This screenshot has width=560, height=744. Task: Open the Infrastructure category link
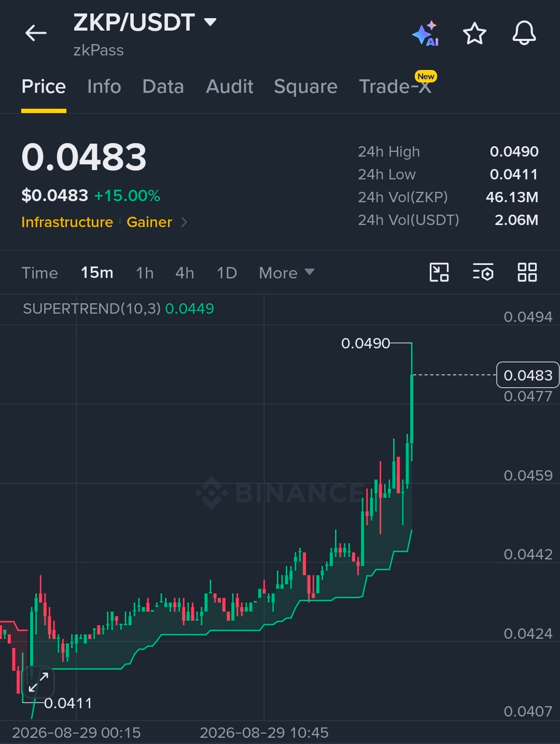[x=67, y=222]
